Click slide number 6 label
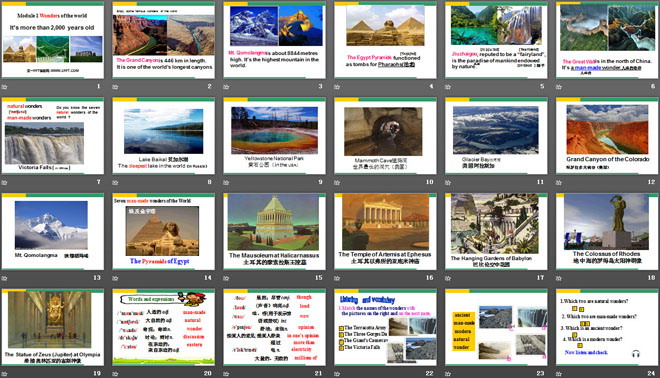The image size is (660, 378). coord(653,86)
